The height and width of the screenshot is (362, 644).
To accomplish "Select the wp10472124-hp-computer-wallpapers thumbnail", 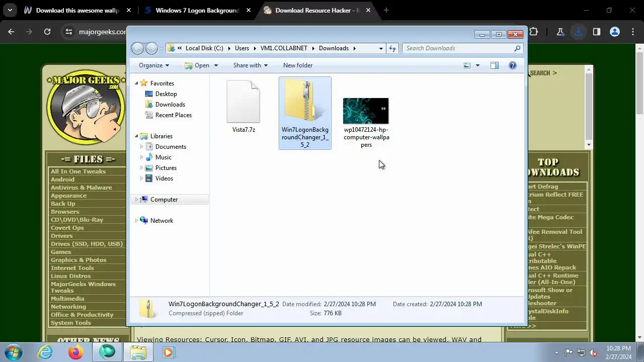I will [366, 111].
